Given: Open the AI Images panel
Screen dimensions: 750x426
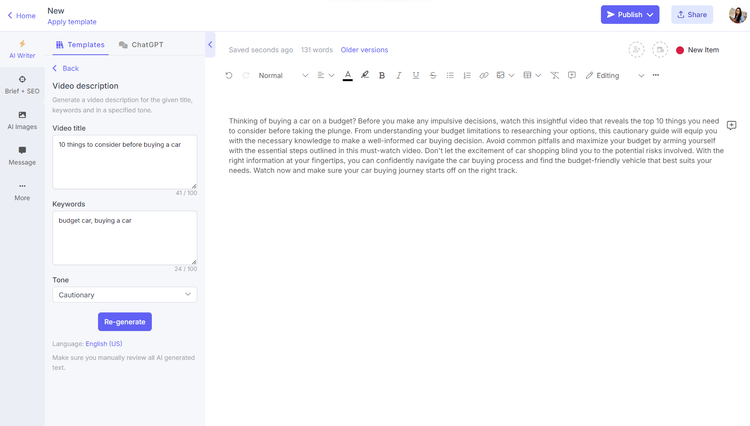Looking at the screenshot, I should (22, 120).
